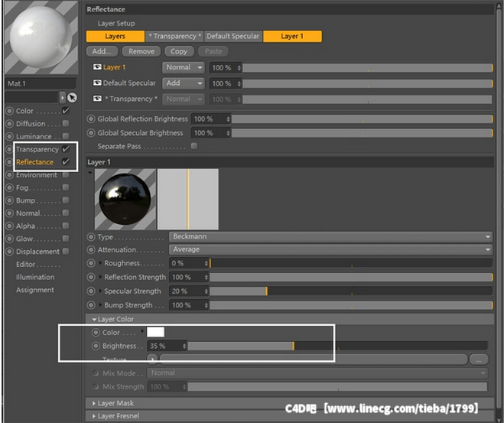This screenshot has width=504, height=423.
Task: Click the Roughness parameter keyframe dot
Action: pyautogui.click(x=91, y=263)
